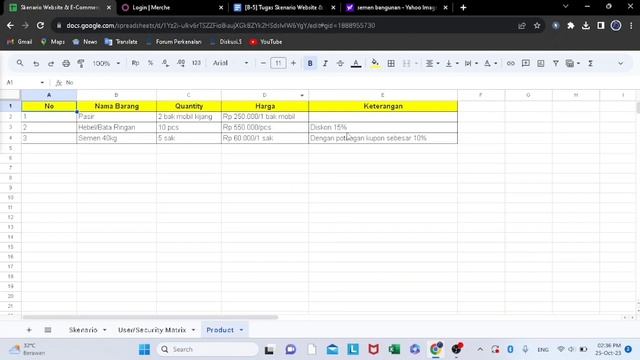Toggle italic formatting
This screenshot has width=640, height=360.
click(x=325, y=63)
